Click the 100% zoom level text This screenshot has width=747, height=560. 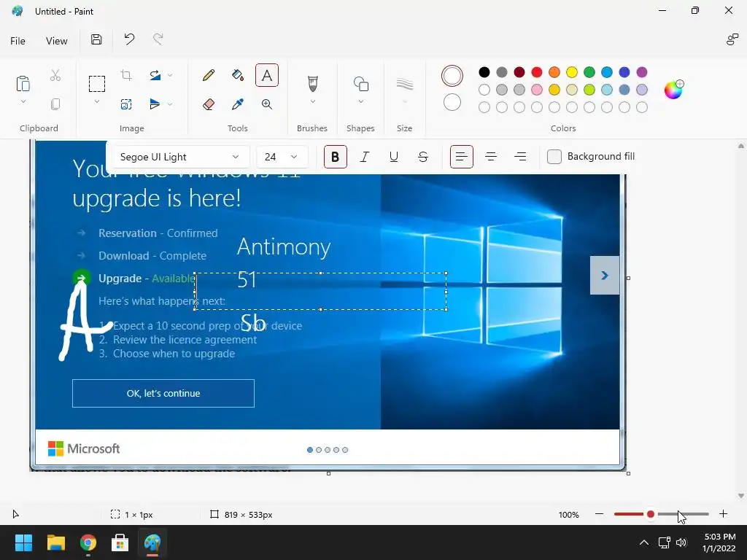(569, 514)
